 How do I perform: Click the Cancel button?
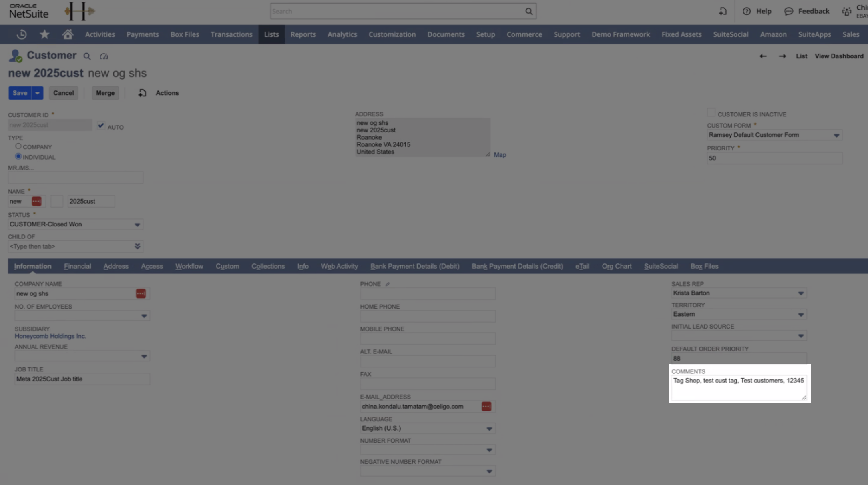tap(64, 93)
